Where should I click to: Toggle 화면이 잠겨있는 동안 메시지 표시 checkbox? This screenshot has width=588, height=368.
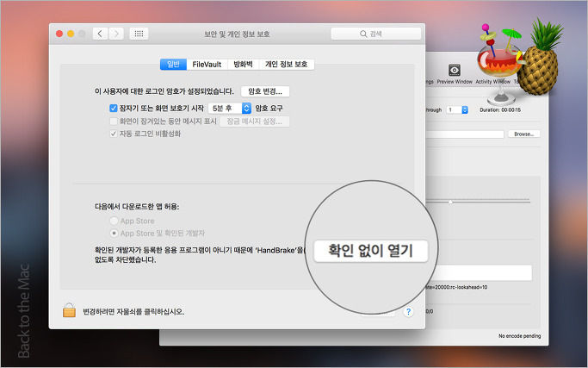tap(114, 122)
